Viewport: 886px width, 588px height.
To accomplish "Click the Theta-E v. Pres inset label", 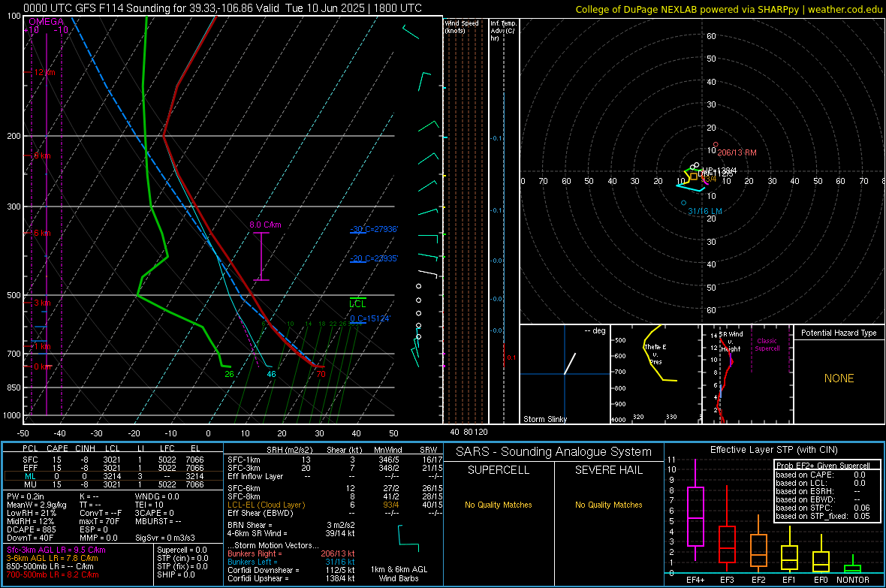I will [655, 354].
